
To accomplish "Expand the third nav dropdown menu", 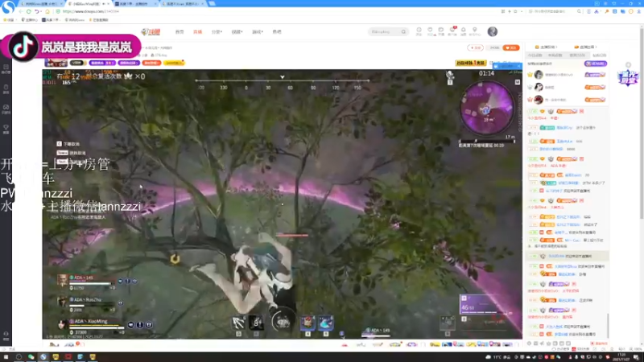I will (x=237, y=31).
